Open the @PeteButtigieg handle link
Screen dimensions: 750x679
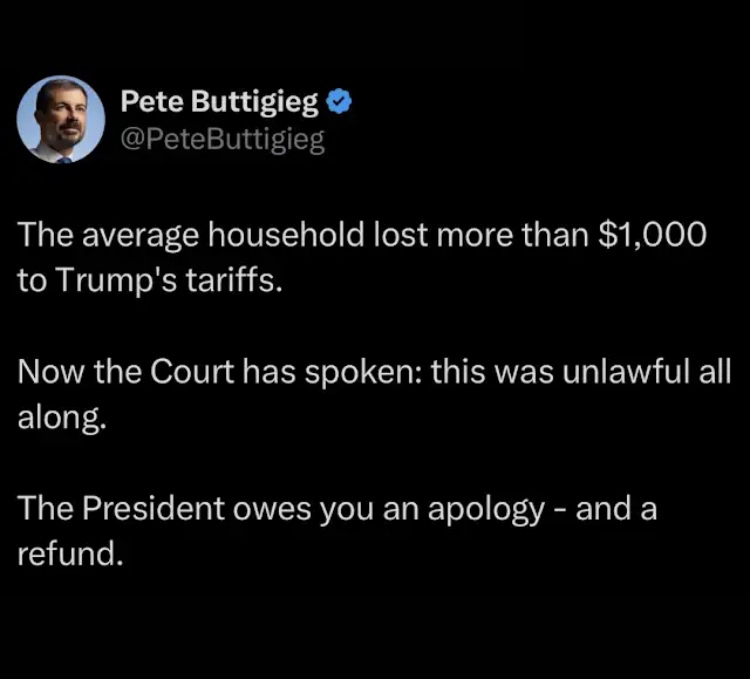point(222,141)
